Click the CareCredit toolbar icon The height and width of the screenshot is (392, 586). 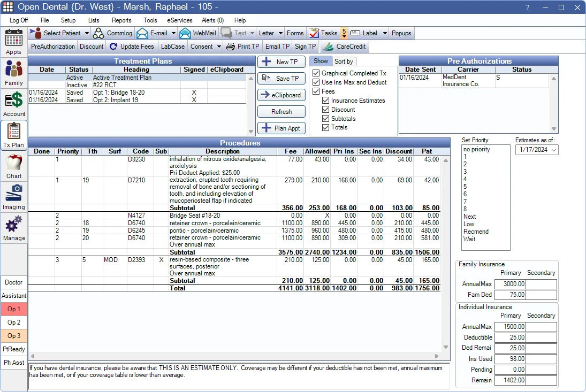point(328,47)
